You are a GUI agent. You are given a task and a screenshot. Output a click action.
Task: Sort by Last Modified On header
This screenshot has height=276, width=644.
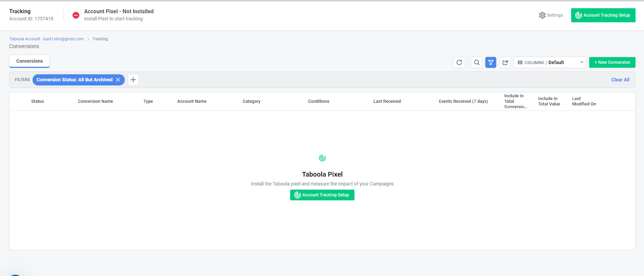click(x=584, y=102)
